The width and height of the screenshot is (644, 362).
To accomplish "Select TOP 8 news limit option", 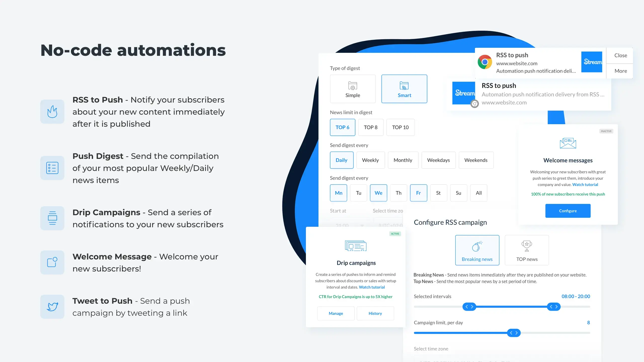I will [x=370, y=127].
